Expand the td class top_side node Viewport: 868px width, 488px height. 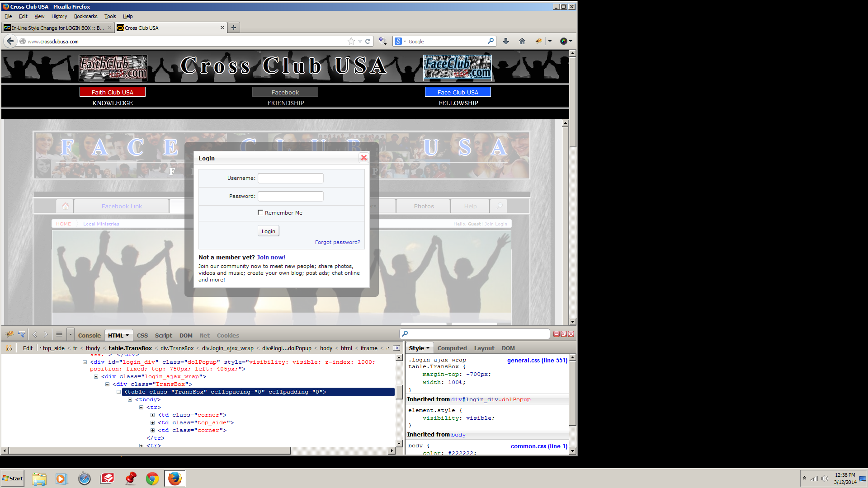click(153, 423)
